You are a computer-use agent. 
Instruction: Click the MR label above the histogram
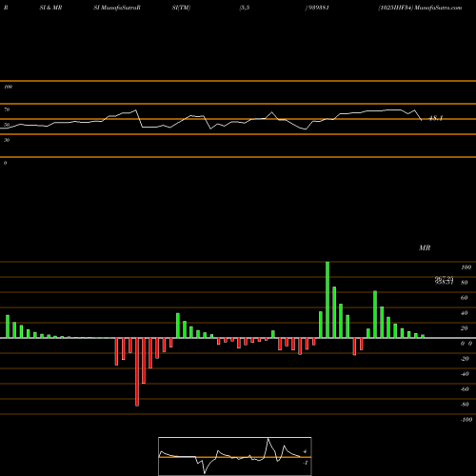(425, 248)
